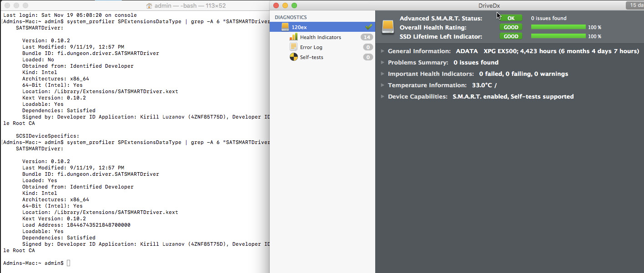Viewport: 644px width, 273px height.
Task: Click 'Load Address: 18446743521848700000' in Terminal
Action: point(76,225)
